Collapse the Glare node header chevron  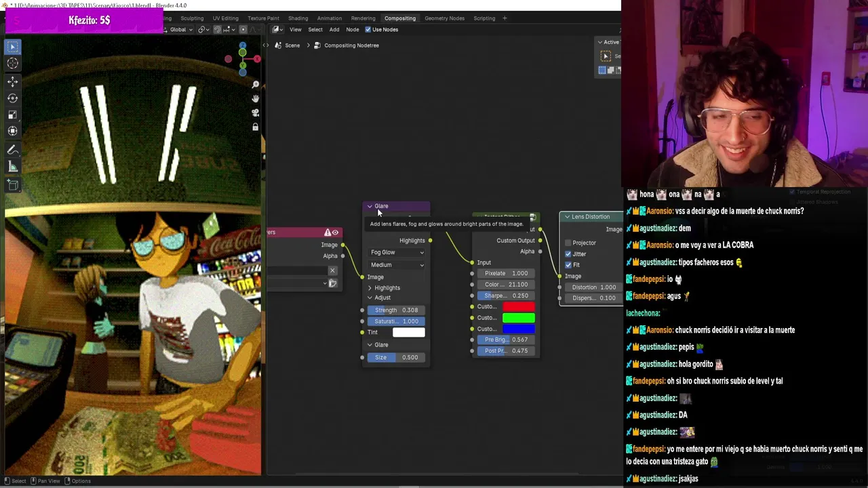370,206
